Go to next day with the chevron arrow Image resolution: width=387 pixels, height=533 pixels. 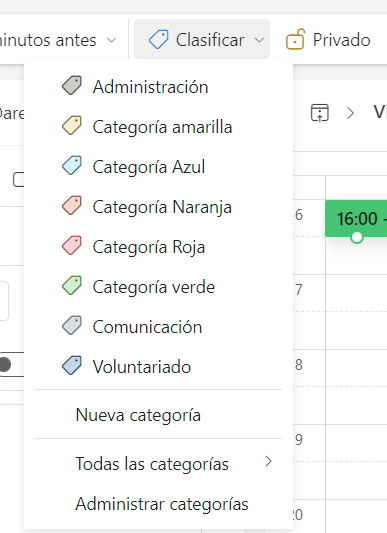coord(350,113)
